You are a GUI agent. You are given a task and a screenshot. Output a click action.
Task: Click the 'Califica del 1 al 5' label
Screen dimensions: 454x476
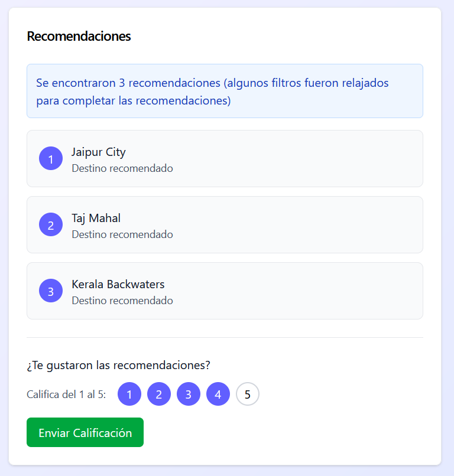point(66,395)
